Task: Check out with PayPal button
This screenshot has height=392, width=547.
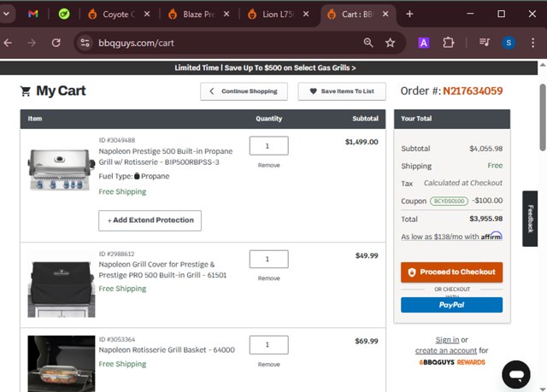Action: coord(451,305)
